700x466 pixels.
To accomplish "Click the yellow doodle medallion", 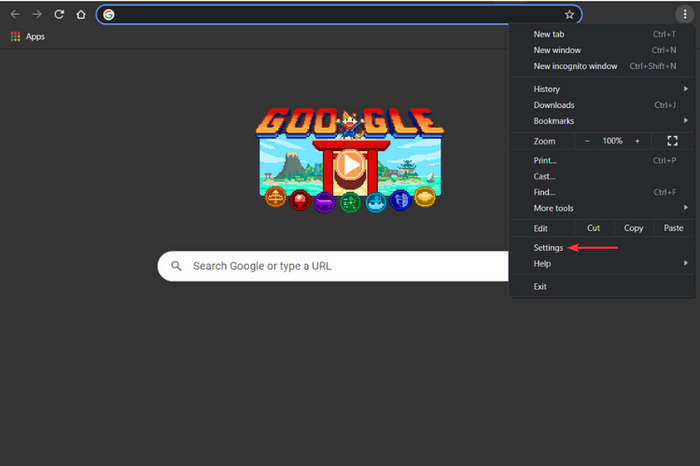I will coord(425,197).
